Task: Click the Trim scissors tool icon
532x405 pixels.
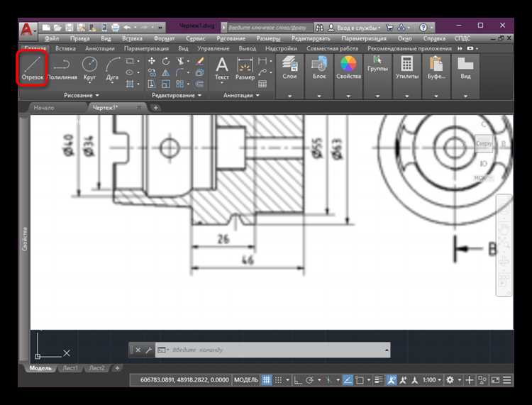Action: click(x=180, y=61)
